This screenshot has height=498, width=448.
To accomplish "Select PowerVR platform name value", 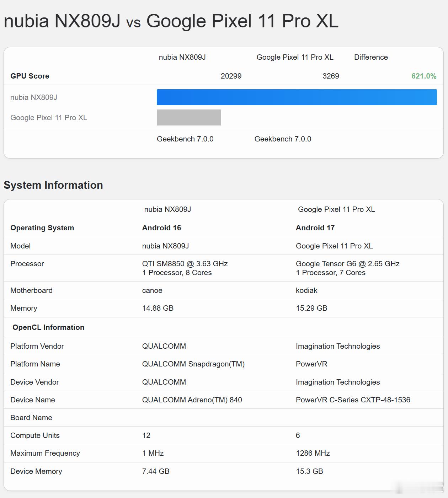I will pyautogui.click(x=311, y=364).
